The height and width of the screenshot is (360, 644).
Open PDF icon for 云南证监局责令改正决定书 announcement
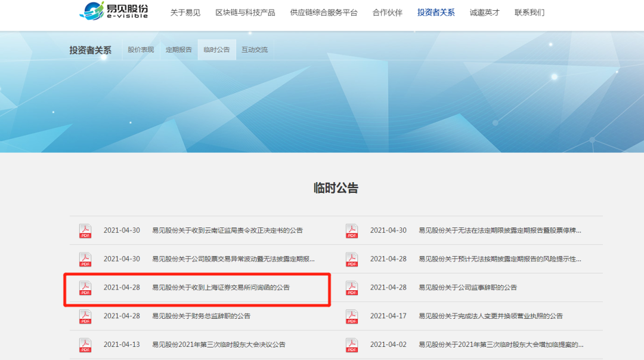click(x=85, y=231)
